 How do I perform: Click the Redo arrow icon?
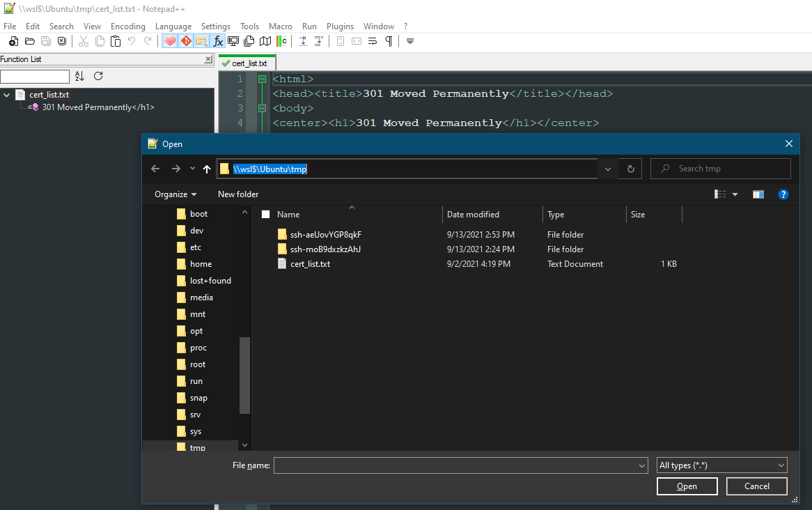click(148, 42)
